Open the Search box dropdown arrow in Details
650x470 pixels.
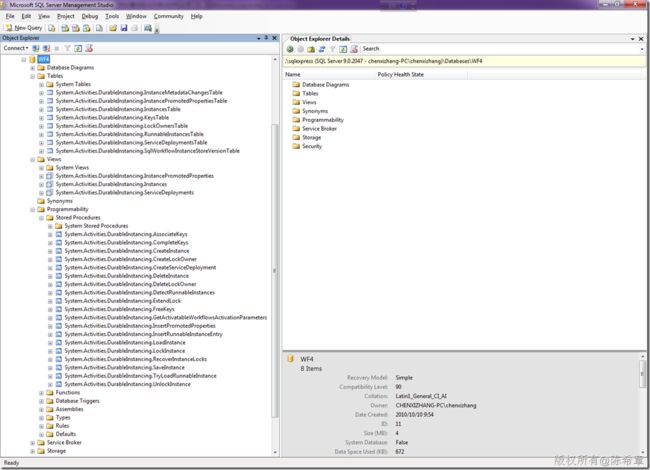pos(642,49)
